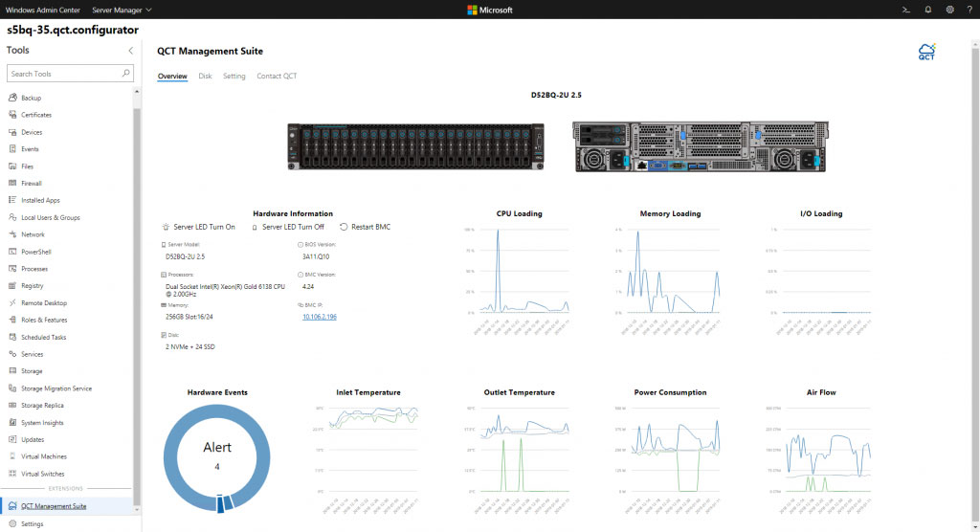
Task: Click the Certificates tool icon
Action: 12,115
